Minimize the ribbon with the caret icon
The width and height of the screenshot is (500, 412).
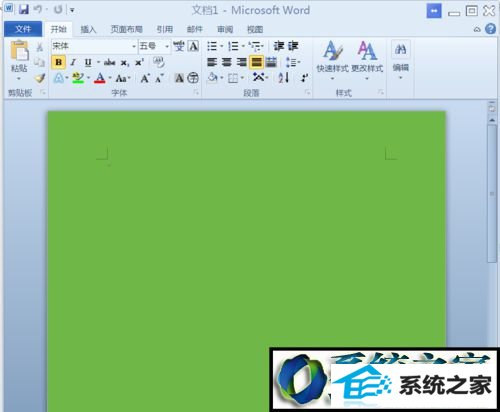click(477, 30)
